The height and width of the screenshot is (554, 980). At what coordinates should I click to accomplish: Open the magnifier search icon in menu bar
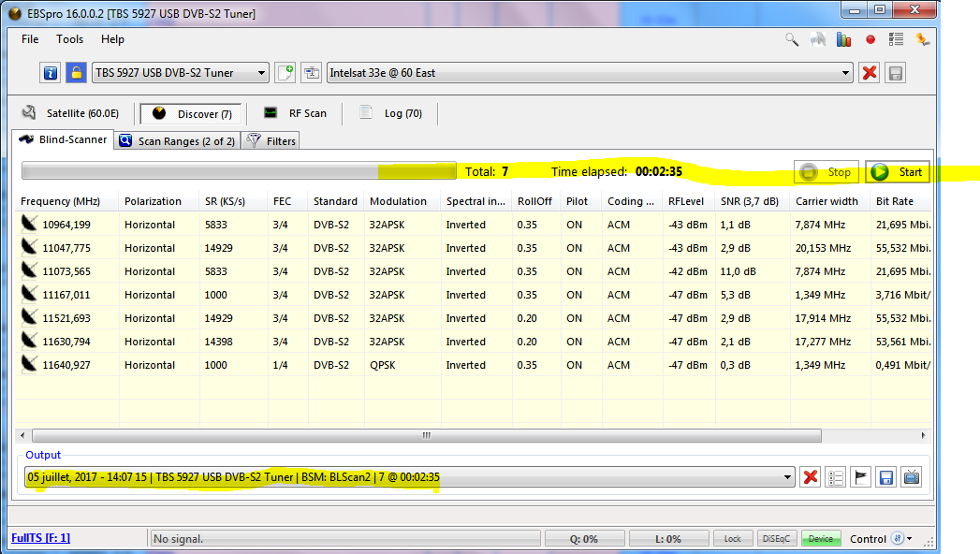(792, 39)
